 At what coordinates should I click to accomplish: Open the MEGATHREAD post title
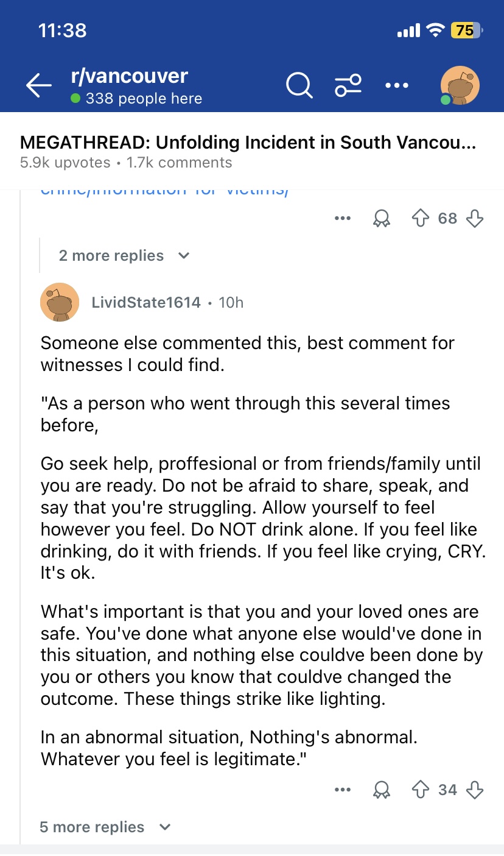point(248,142)
